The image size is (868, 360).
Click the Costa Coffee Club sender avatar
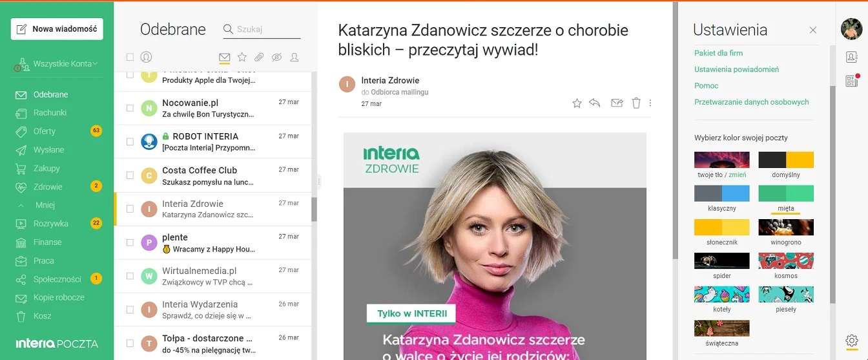pos(149,175)
